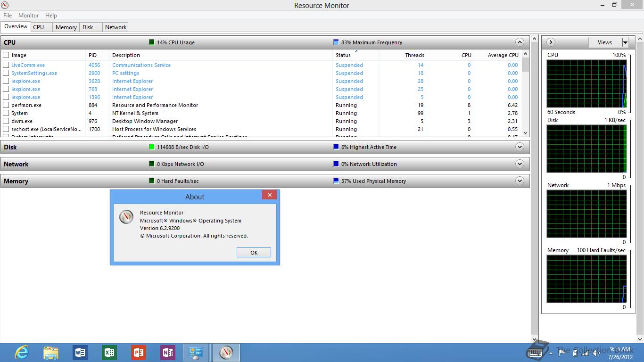This screenshot has width=644, height=362.
Task: Open the Monitor menu
Action: 28,15
